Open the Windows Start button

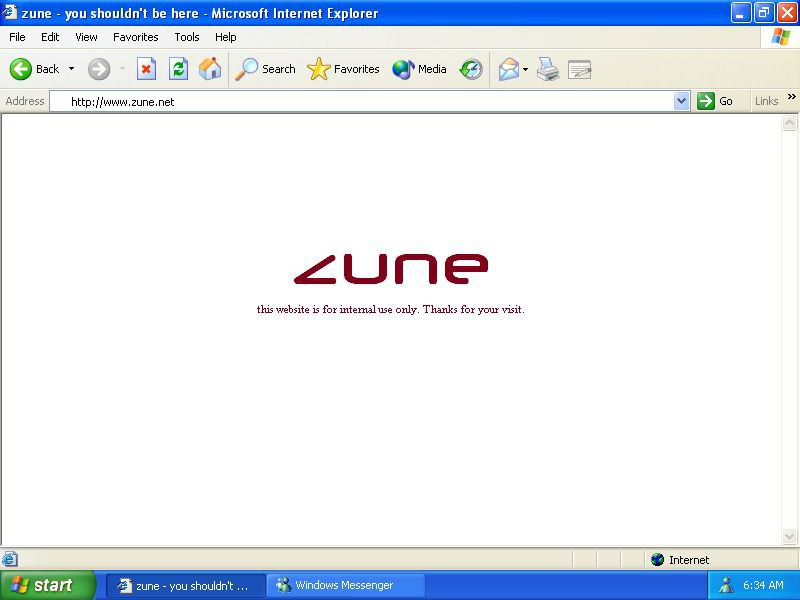click(48, 585)
